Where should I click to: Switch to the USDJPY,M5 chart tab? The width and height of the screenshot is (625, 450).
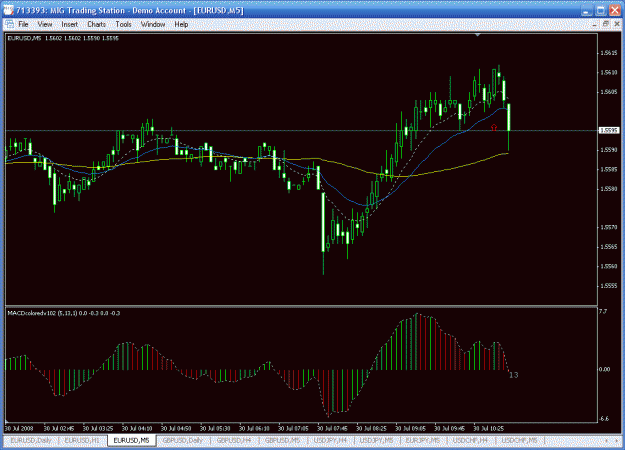pyautogui.click(x=376, y=440)
